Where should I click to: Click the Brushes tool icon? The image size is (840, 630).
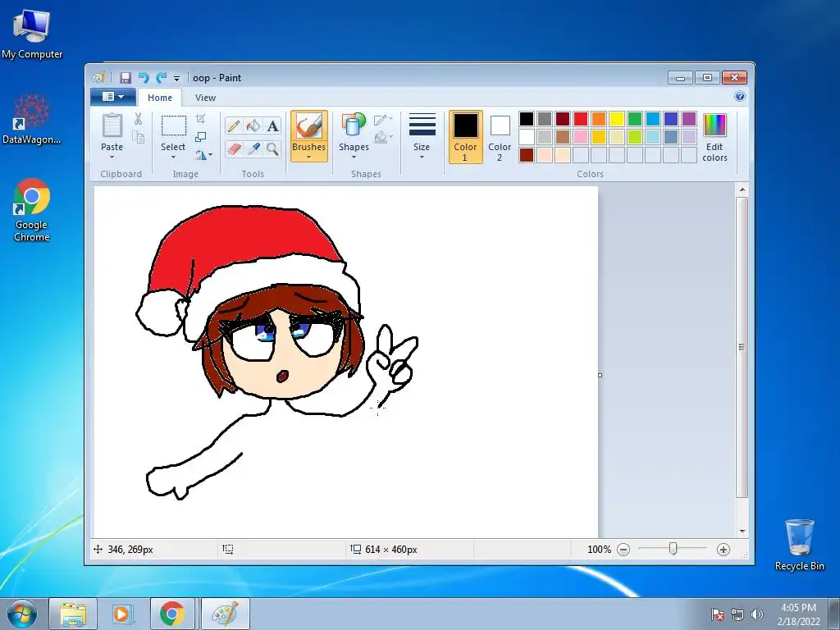coord(309,127)
